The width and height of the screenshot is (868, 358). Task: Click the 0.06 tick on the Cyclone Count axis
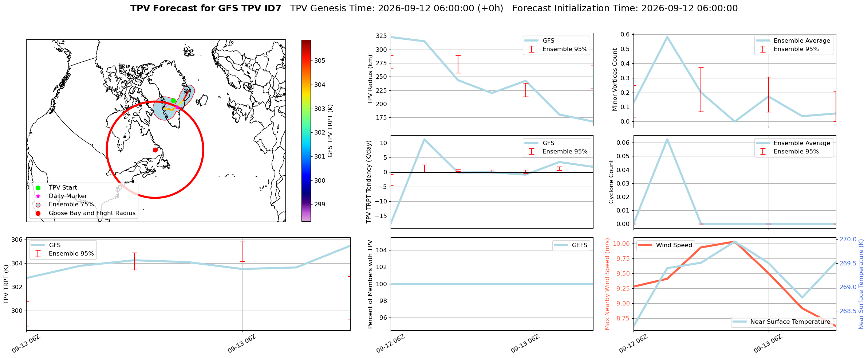623,143
